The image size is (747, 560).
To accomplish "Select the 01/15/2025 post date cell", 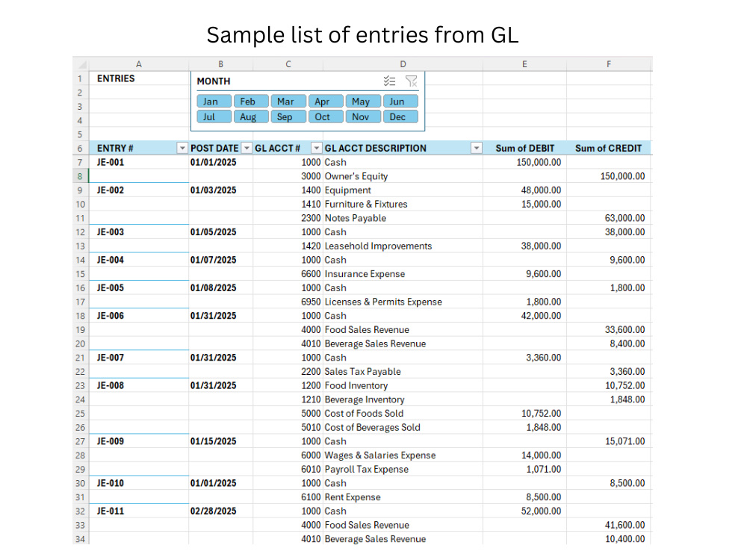I will pos(220,441).
